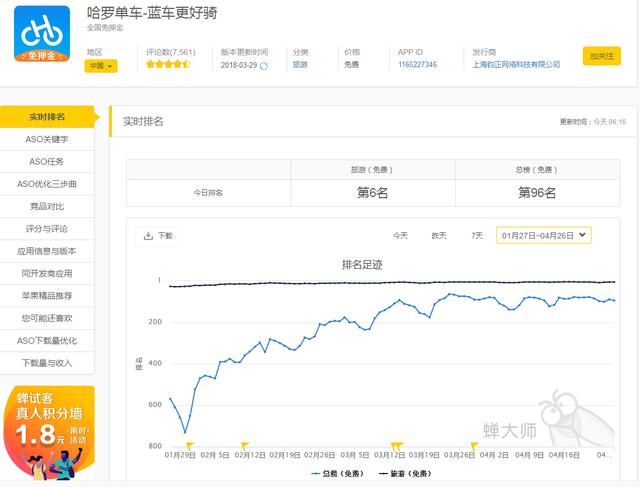Click the 排名足迹 chart title
This screenshot has height=487, width=640.
[x=362, y=265]
